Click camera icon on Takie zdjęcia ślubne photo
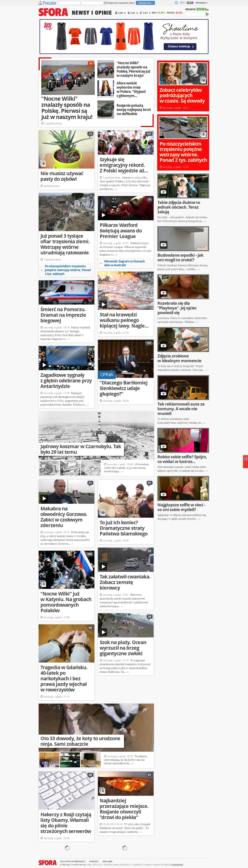248x868 pixels. click(163, 192)
